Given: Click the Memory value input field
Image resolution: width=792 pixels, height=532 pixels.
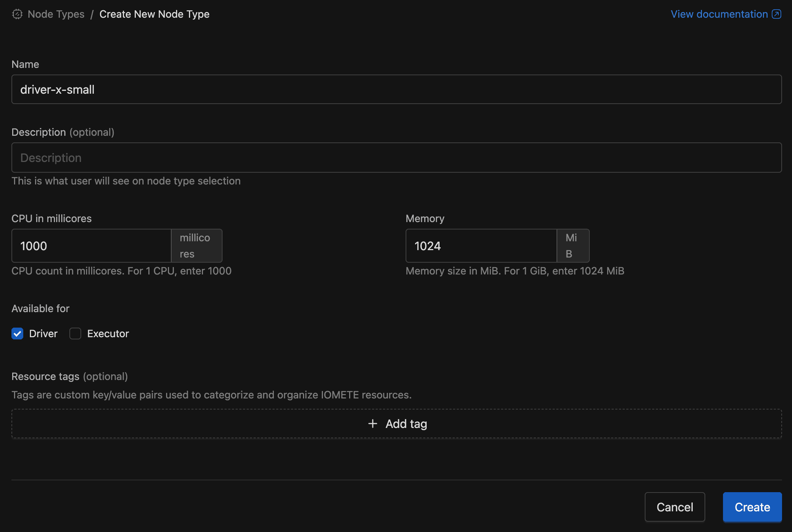Looking at the screenshot, I should pyautogui.click(x=481, y=246).
